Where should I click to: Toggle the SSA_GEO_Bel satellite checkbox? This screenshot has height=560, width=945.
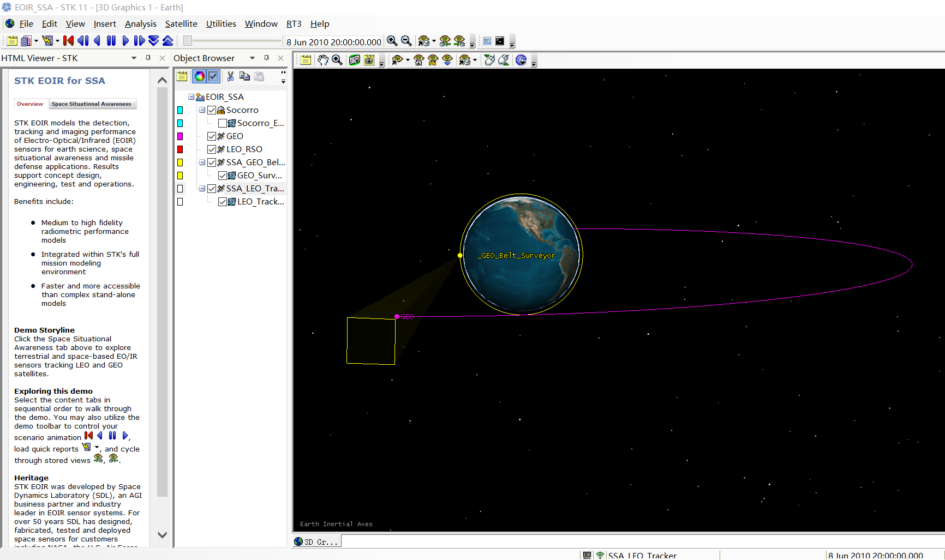click(x=212, y=162)
